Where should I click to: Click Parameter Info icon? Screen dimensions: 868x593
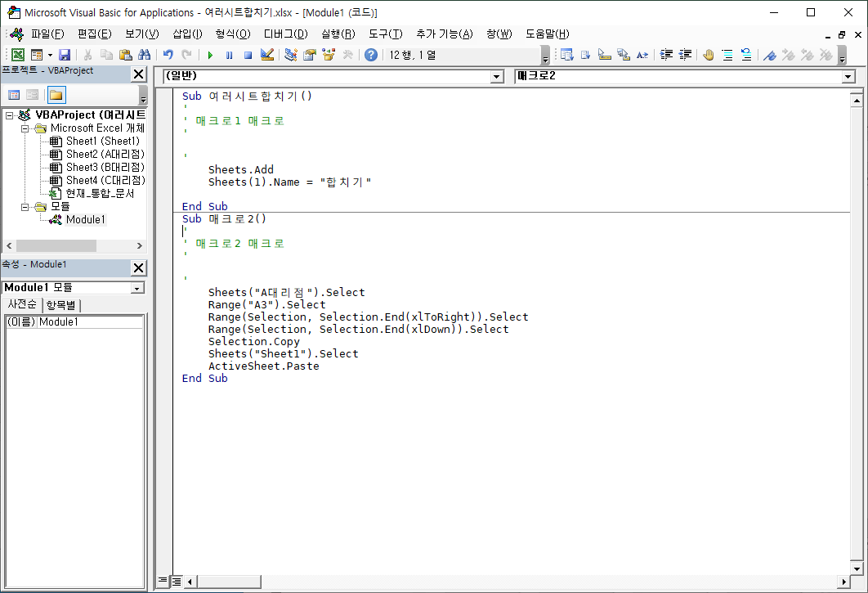(624, 55)
